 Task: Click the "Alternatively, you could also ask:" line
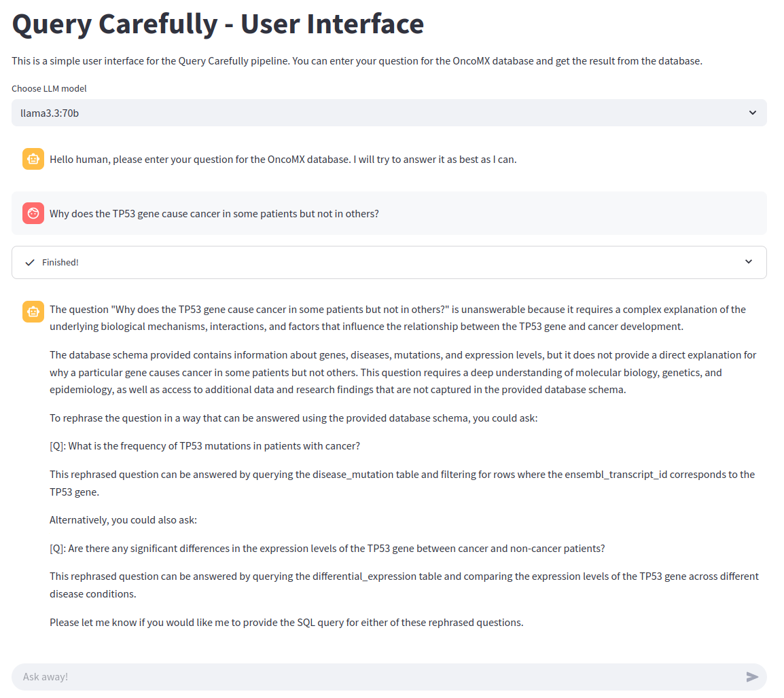tap(123, 521)
